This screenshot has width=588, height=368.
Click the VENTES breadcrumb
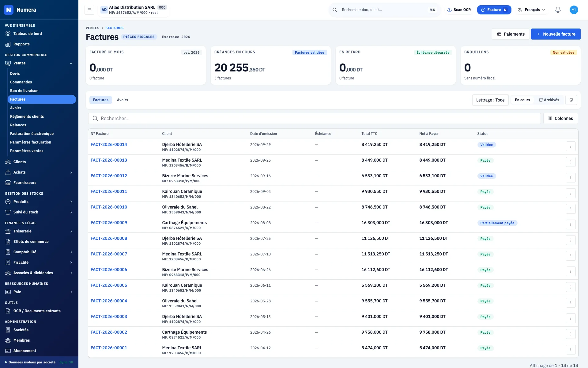point(92,28)
